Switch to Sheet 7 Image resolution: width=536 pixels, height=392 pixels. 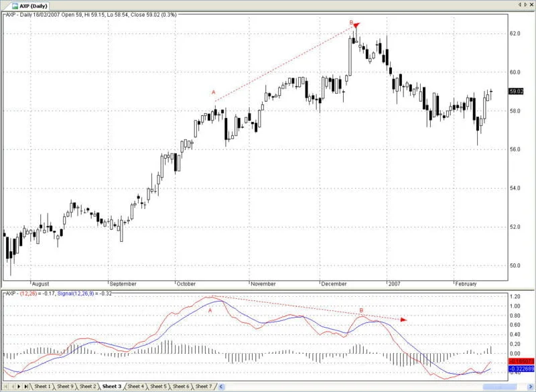(x=204, y=386)
